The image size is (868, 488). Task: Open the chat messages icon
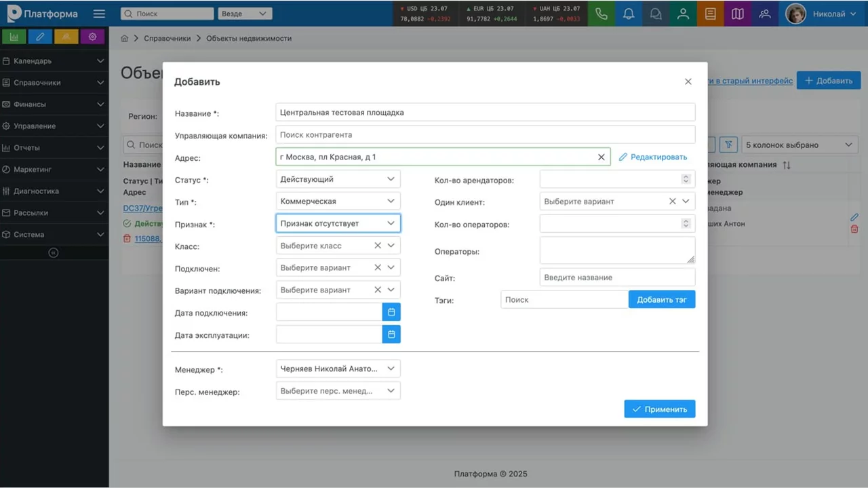pos(656,14)
